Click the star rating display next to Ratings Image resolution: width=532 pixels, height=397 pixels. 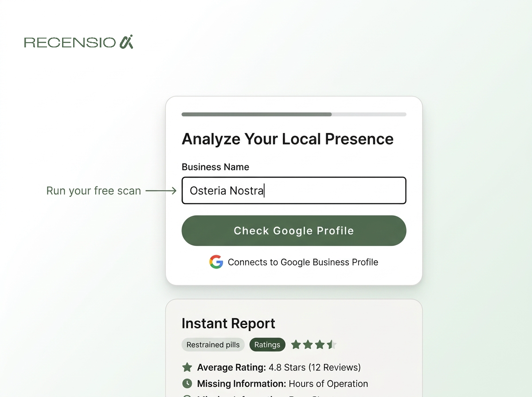pos(313,345)
